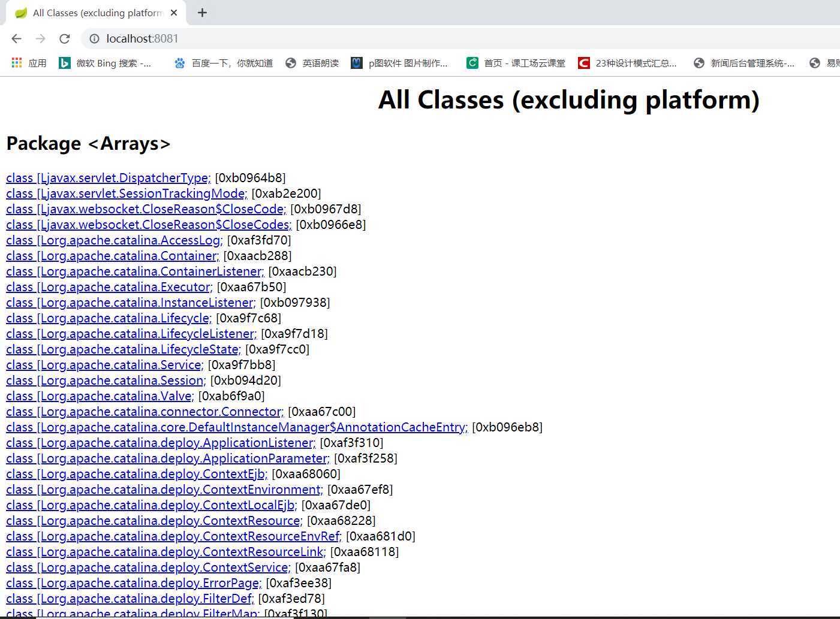Image resolution: width=840 pixels, height=619 pixels.
Task: Open the catalina.Lifecycle class link
Action: tap(109, 318)
